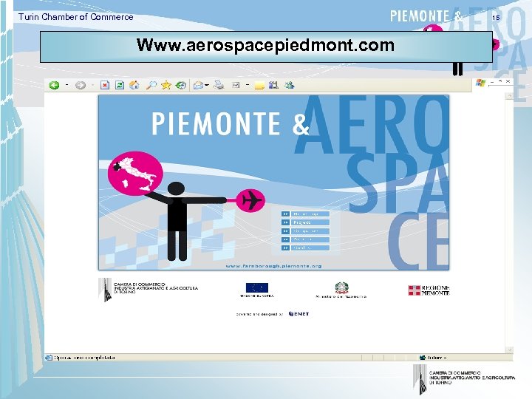Click the Edit page icon
This screenshot has width=532, height=399.
236,85
